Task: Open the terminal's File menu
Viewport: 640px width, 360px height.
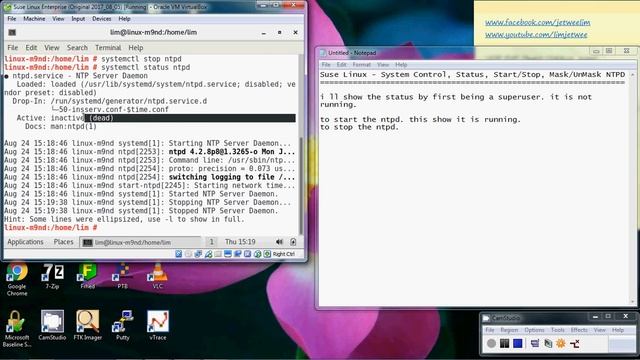Action: tap(13, 48)
